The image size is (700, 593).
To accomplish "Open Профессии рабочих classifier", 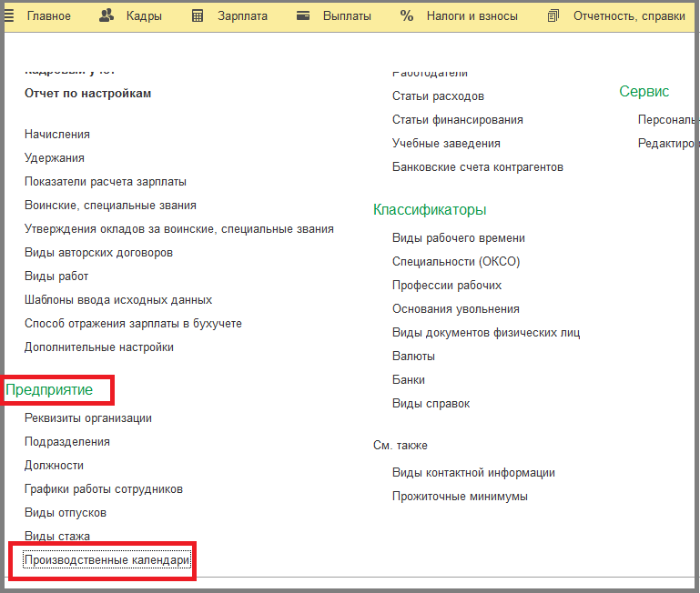I will (447, 286).
